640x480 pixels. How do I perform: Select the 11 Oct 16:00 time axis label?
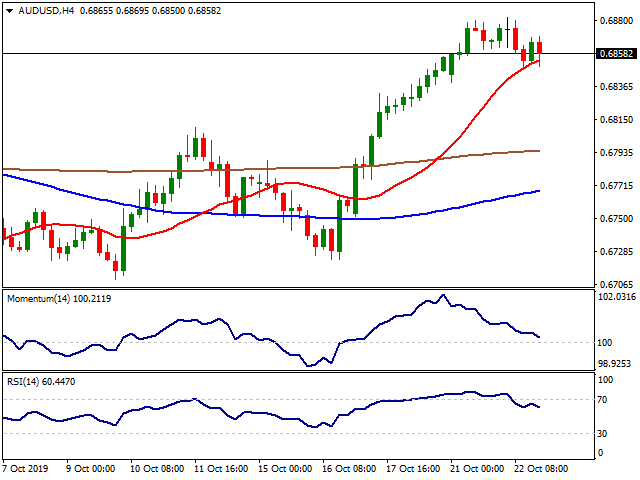(221, 469)
